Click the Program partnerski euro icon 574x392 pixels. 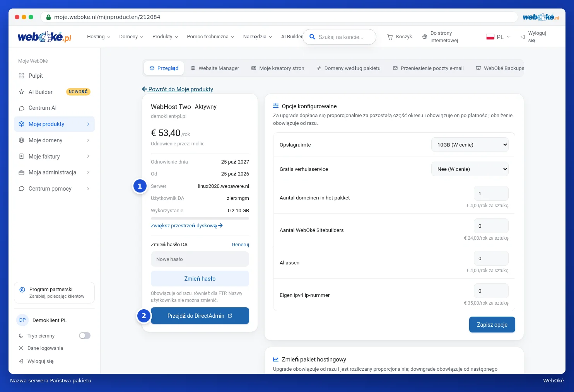[22, 290]
